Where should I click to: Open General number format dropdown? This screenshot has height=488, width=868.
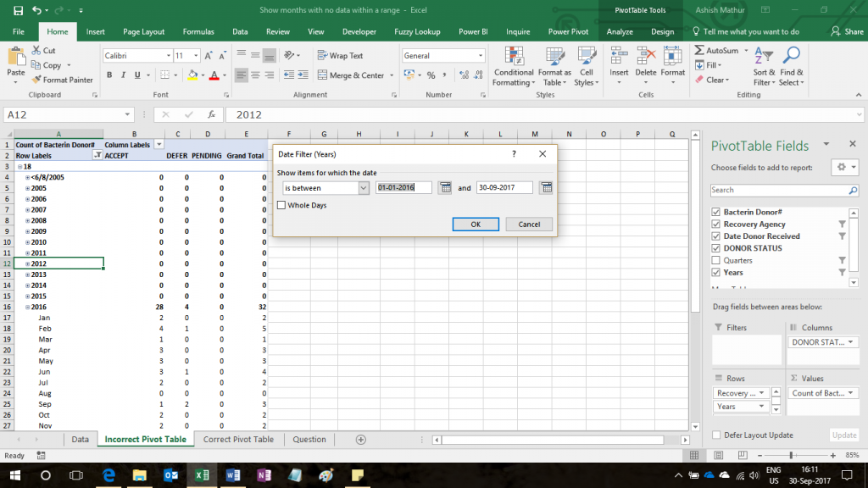coord(480,56)
